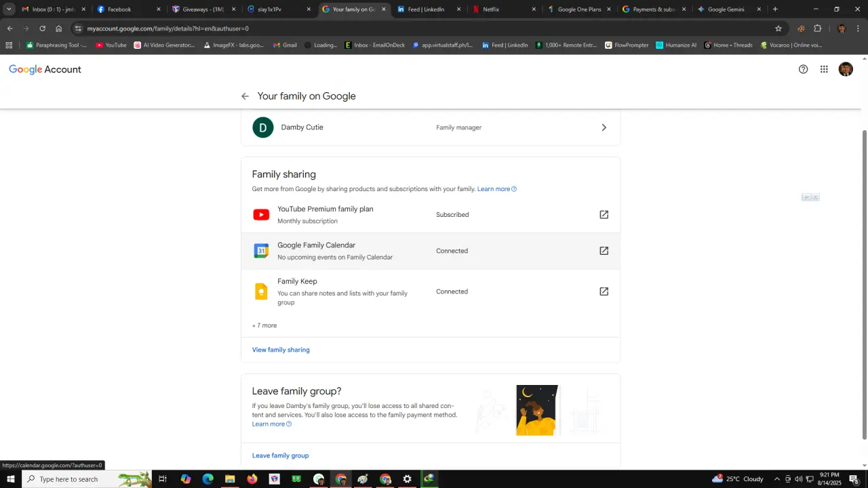This screenshot has height=488, width=868.
Task: Open the Vocaroo bookmark
Action: click(x=791, y=45)
